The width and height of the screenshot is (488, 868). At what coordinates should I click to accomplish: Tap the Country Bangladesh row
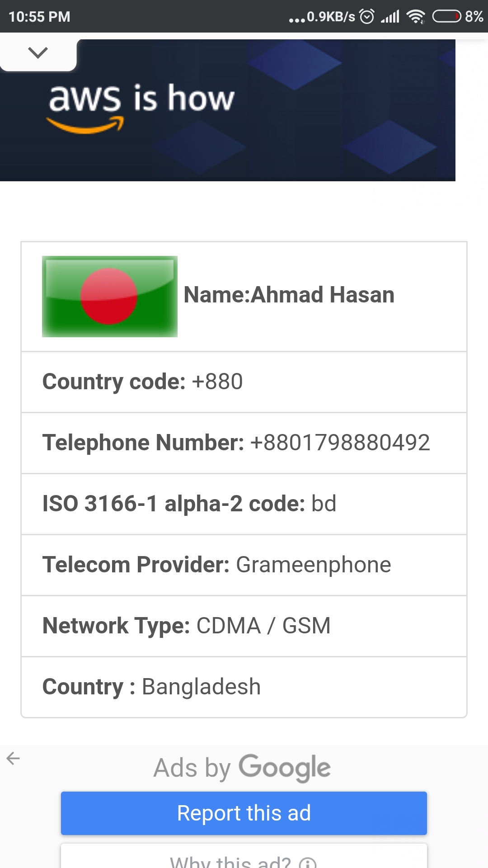[244, 687]
